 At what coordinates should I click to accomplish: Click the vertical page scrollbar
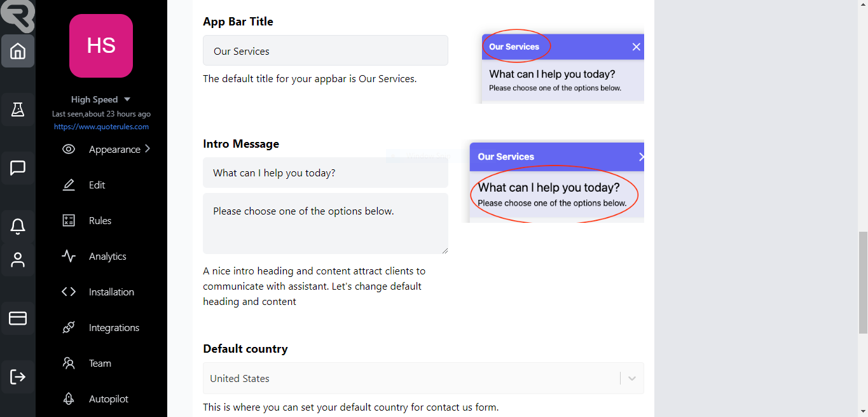(x=863, y=283)
